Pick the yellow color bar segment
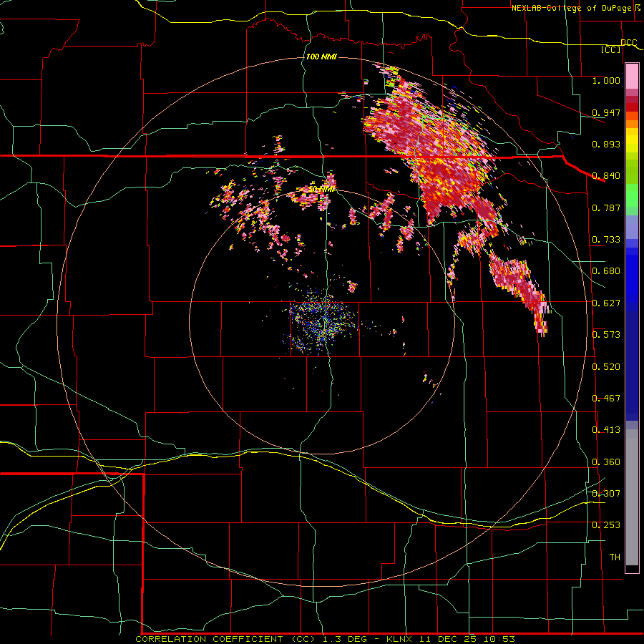The height and width of the screenshot is (644, 644). point(632,140)
